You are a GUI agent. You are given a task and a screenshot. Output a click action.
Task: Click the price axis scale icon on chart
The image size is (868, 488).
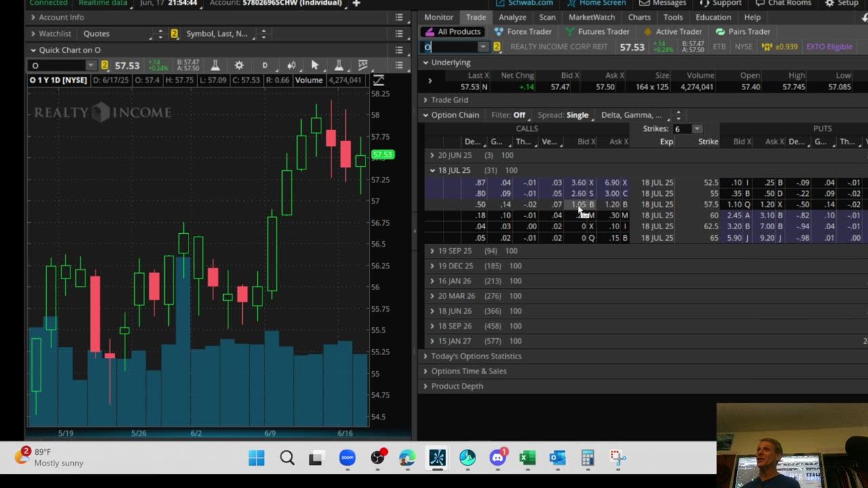(x=378, y=80)
